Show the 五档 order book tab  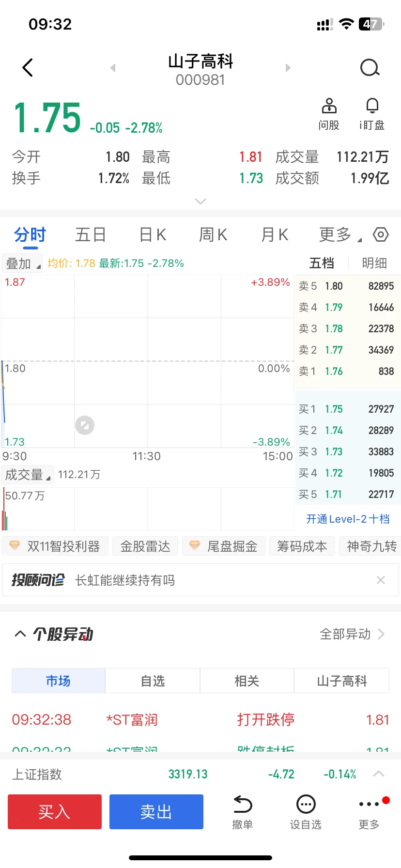point(322,263)
